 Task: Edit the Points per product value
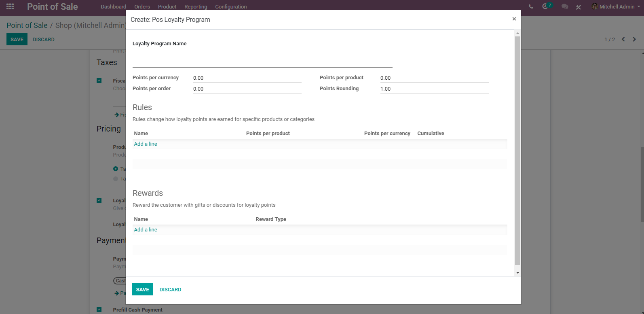[x=435, y=78]
